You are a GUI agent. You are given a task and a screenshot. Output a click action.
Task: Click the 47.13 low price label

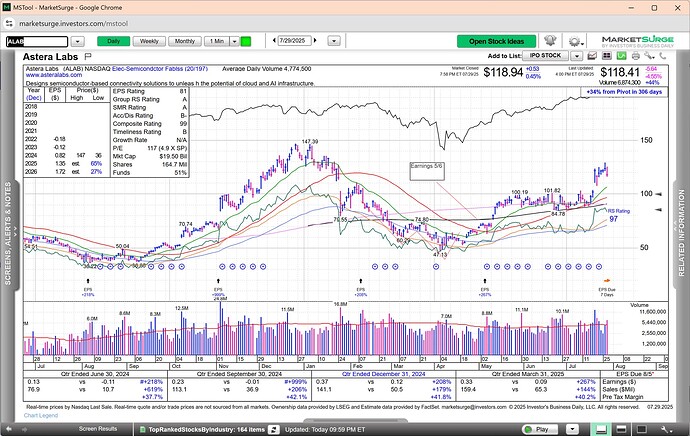(x=440, y=255)
